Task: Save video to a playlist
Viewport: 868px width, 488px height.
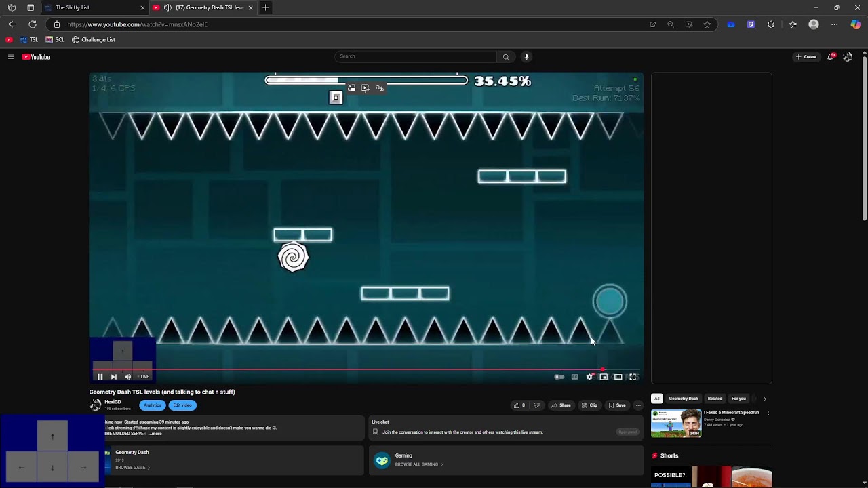Action: pos(617,405)
